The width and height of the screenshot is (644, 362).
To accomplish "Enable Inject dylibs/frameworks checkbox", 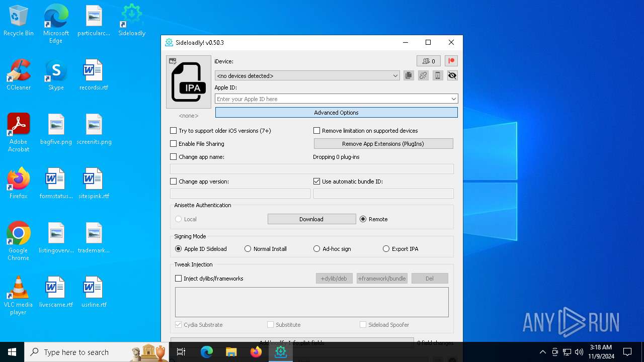I will (x=178, y=279).
